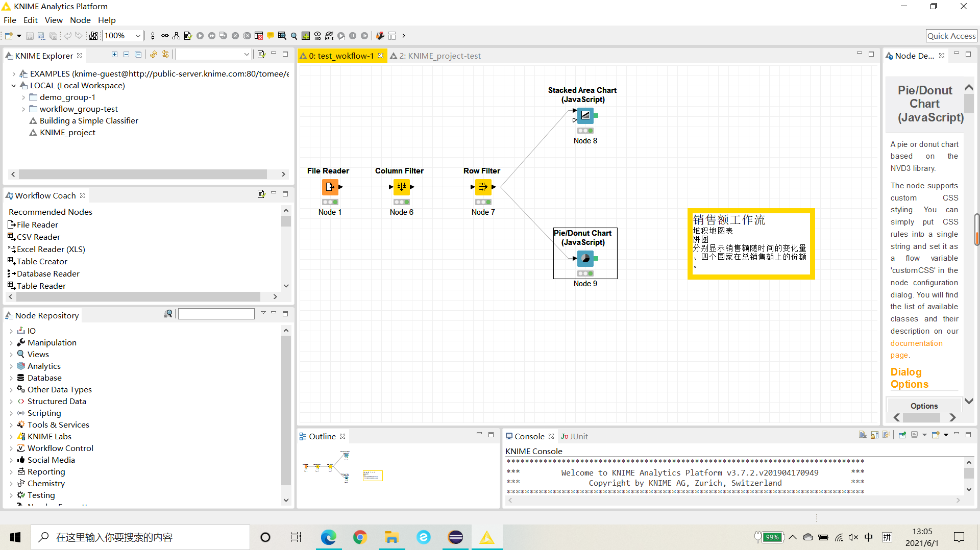Open the Pie/Donut Chart node labeled Node 9
980x550 pixels.
tap(585, 258)
